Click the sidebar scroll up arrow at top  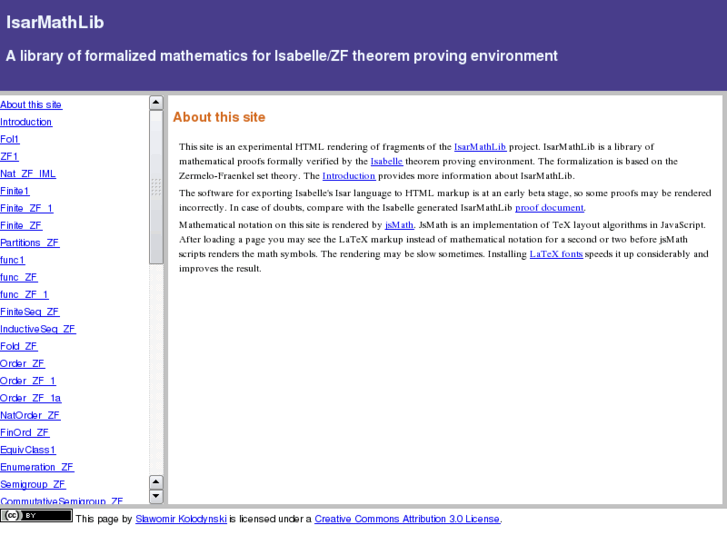[156, 102]
